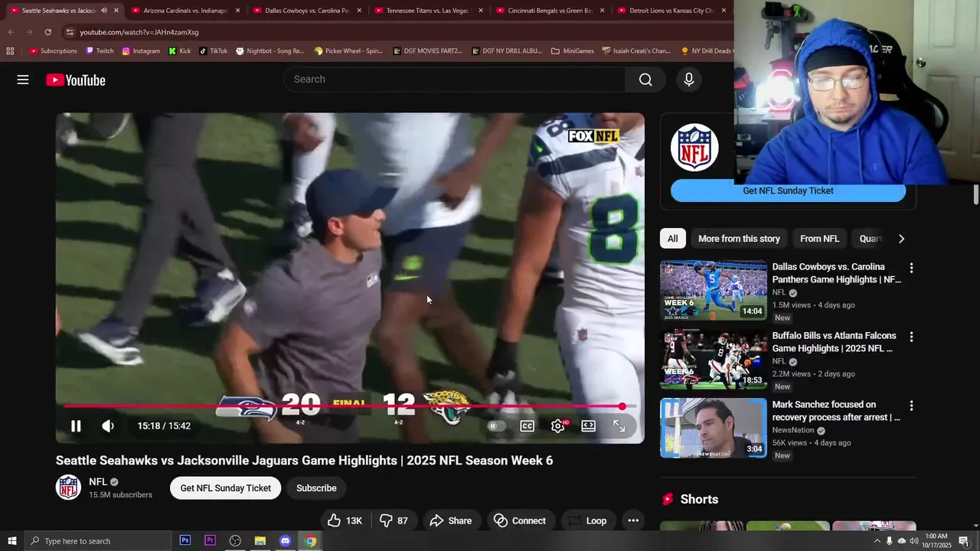Open MiniGames bookmarks folder
The height and width of the screenshot is (551, 980).
click(x=573, y=51)
